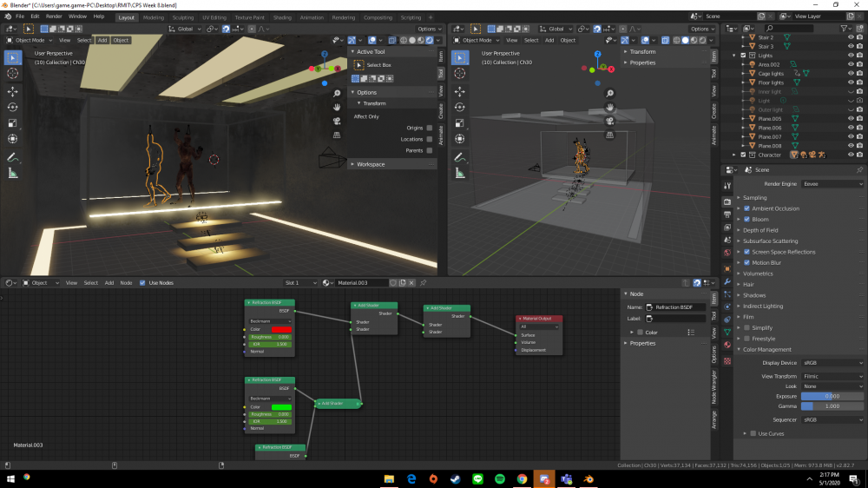This screenshot has width=868, height=488.
Task: Select the Measure tool in left viewport
Action: 13,174
